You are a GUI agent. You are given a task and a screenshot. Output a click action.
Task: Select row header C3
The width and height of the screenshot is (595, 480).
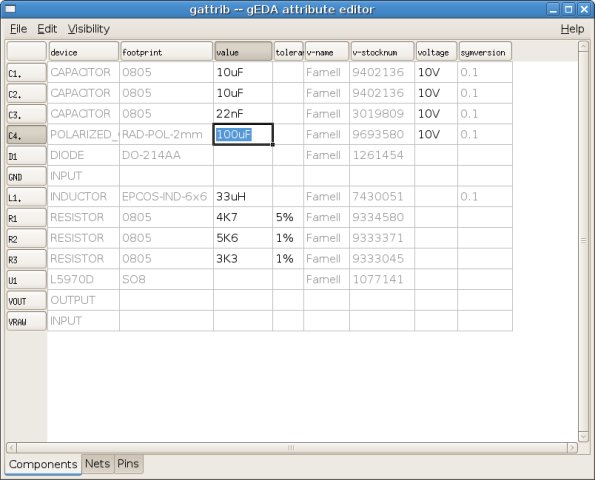(26, 114)
